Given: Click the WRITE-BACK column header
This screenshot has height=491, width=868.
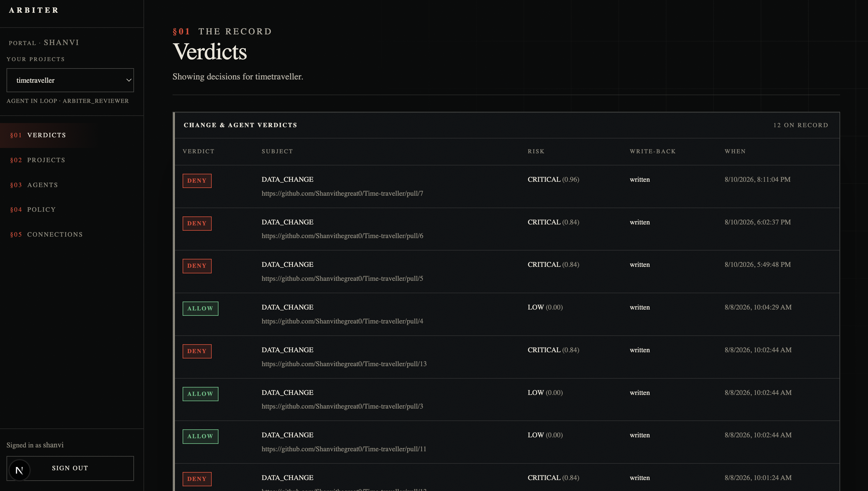Looking at the screenshot, I should (x=652, y=152).
